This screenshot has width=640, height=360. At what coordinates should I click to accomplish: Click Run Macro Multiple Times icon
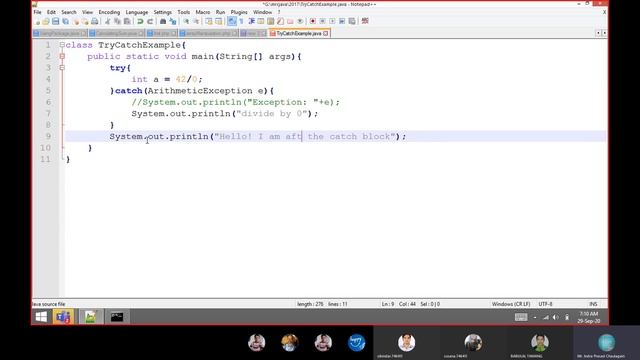pyautogui.click(x=342, y=21)
